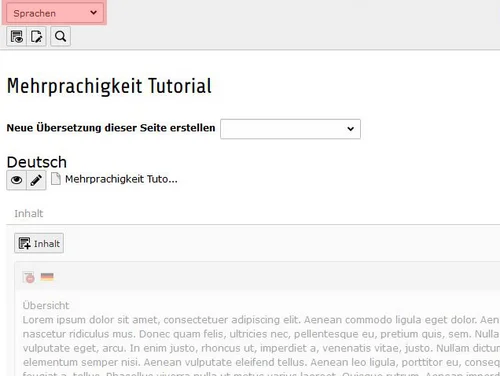Click the view webpage toolbar icon
This screenshot has height=376, width=500.
pyautogui.click(x=17, y=36)
